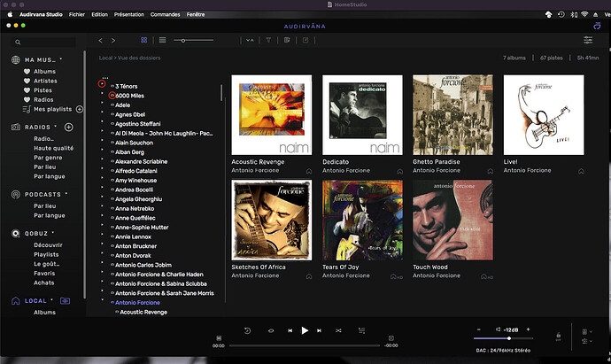Collapse the Antonio Forcione folder

[102, 300]
